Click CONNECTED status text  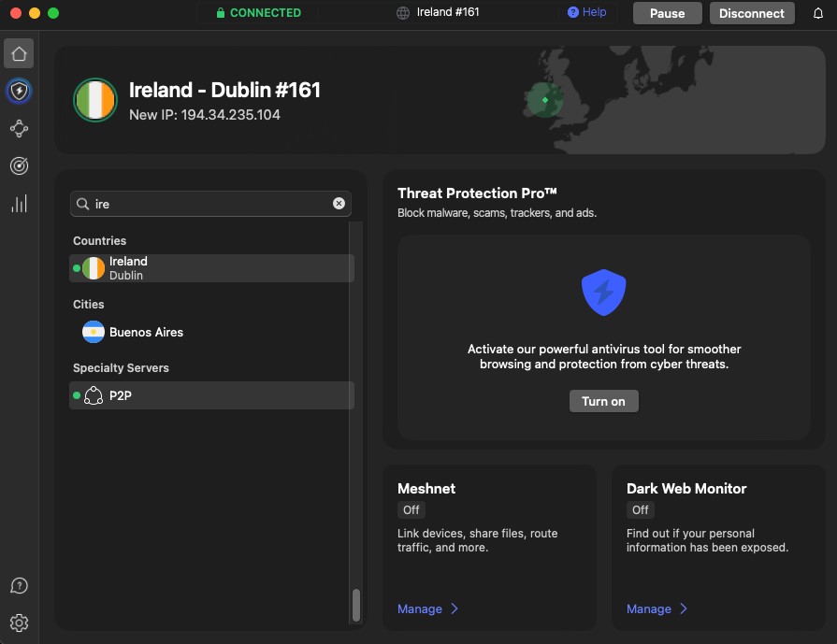pyautogui.click(x=266, y=13)
